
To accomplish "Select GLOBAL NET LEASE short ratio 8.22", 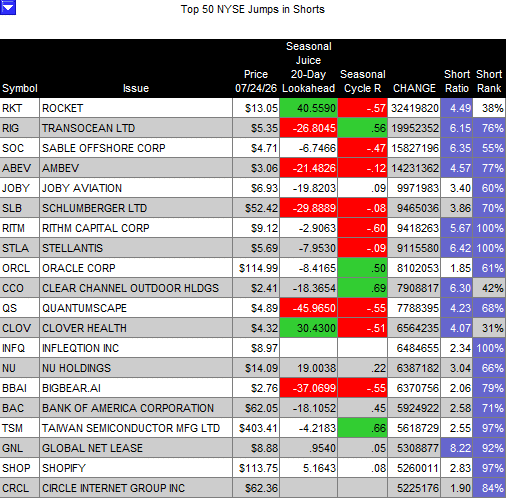I will [456, 448].
